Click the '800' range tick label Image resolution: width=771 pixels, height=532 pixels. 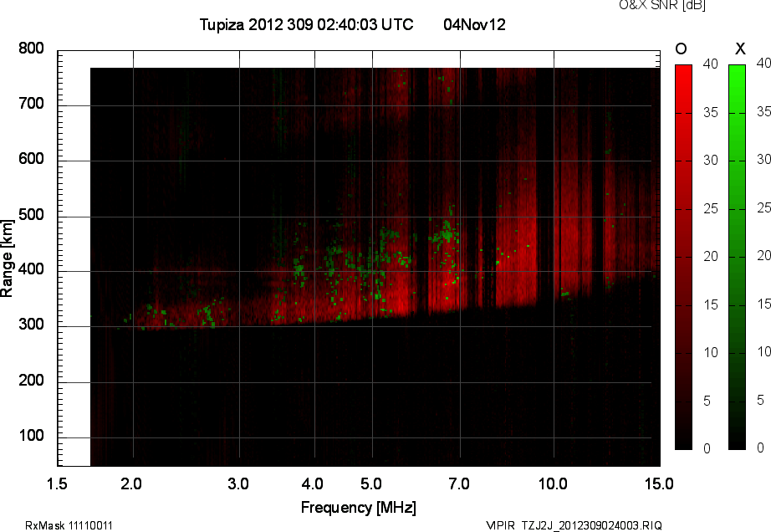31,49
